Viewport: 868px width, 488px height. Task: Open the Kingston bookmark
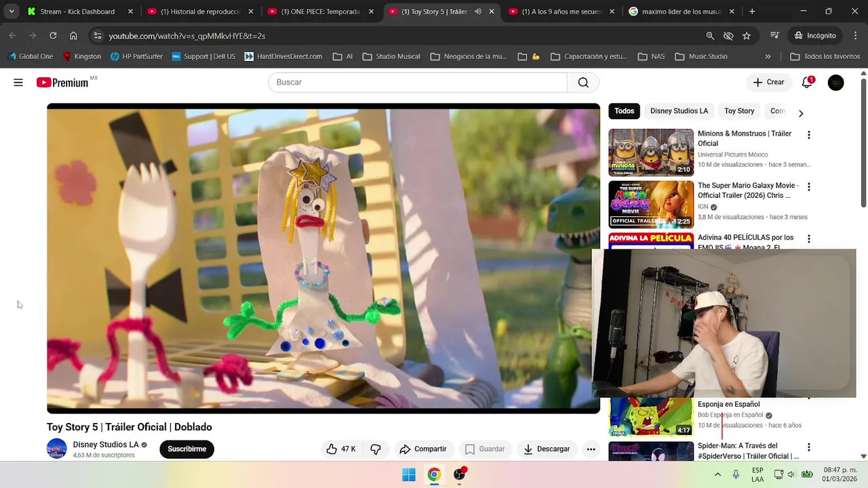[x=81, y=56]
